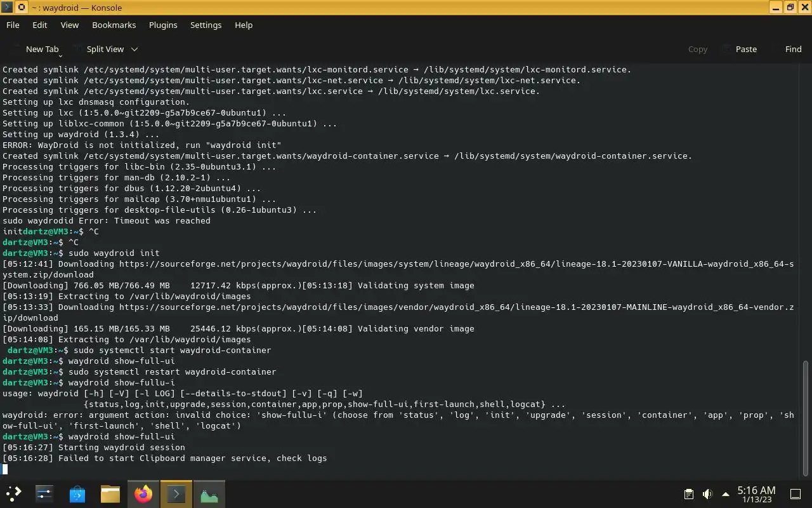The height and width of the screenshot is (508, 812).
Task: Maximize the Konsole window
Action: pos(790,8)
